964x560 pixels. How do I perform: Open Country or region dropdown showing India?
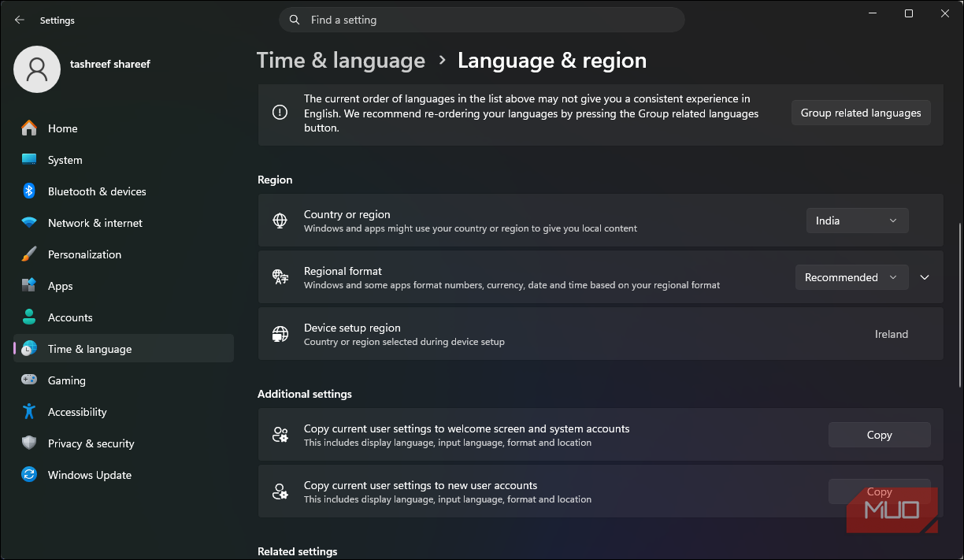(857, 221)
